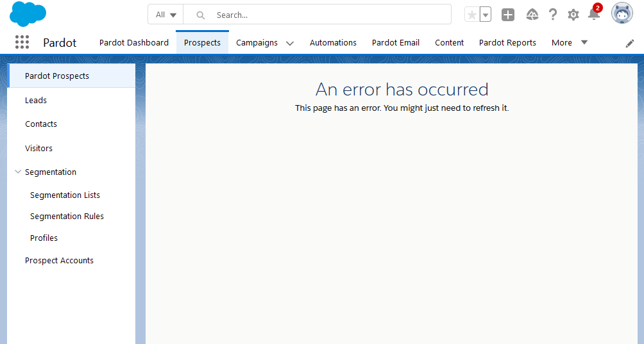Go to the Automations tab

click(333, 43)
